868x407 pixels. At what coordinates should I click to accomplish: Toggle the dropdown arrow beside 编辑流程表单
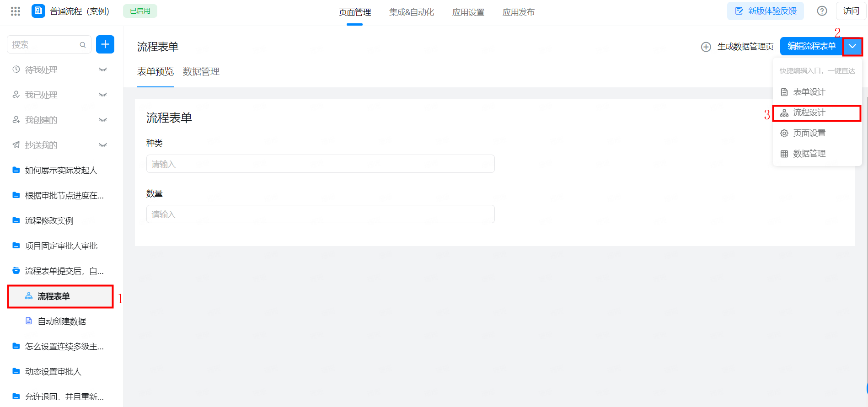click(x=852, y=46)
